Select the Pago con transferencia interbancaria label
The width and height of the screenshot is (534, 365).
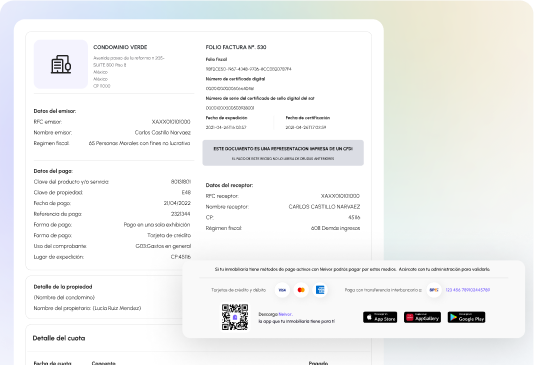383,290
